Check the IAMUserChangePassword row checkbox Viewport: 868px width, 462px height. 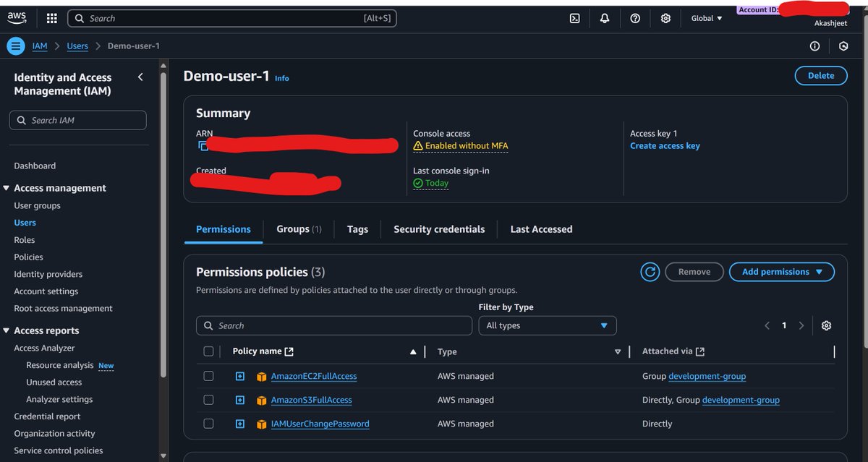pyautogui.click(x=208, y=424)
